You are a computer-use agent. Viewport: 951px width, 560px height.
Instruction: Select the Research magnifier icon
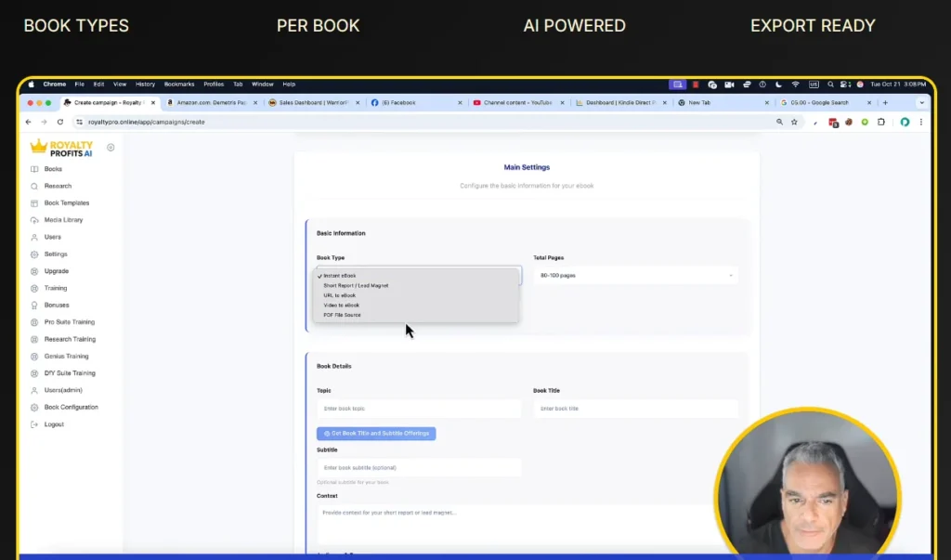[x=33, y=186]
